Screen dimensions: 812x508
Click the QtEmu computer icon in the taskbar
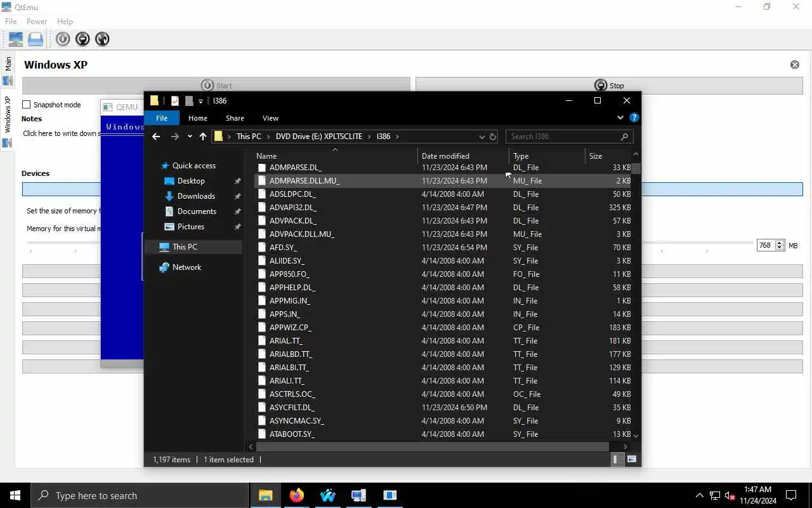pyautogui.click(x=358, y=495)
